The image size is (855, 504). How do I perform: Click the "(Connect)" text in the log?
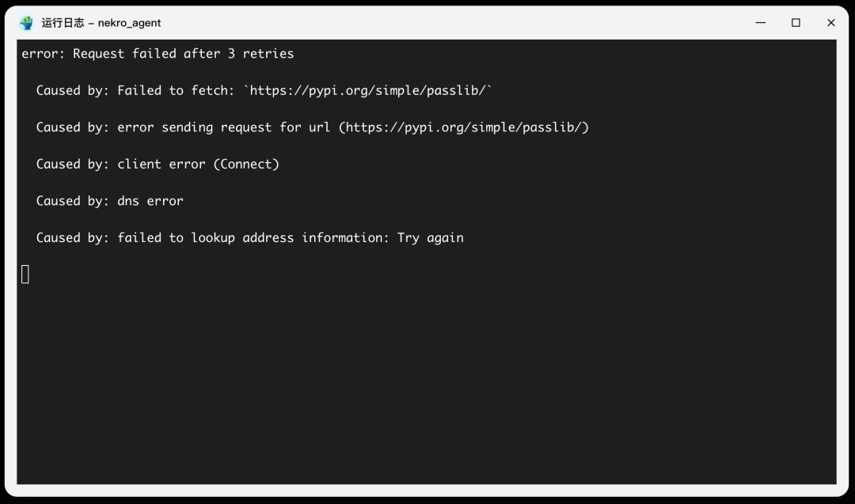(x=246, y=165)
